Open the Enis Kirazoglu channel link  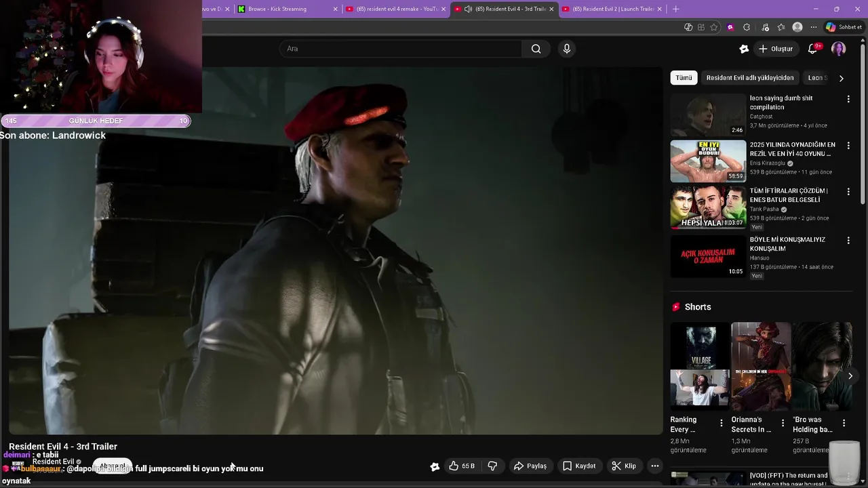coord(768,163)
